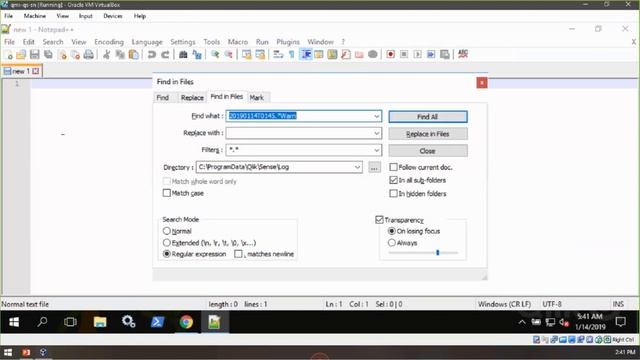Open PowerShell from the taskbar
This screenshot has width=640, height=360.
point(158,322)
